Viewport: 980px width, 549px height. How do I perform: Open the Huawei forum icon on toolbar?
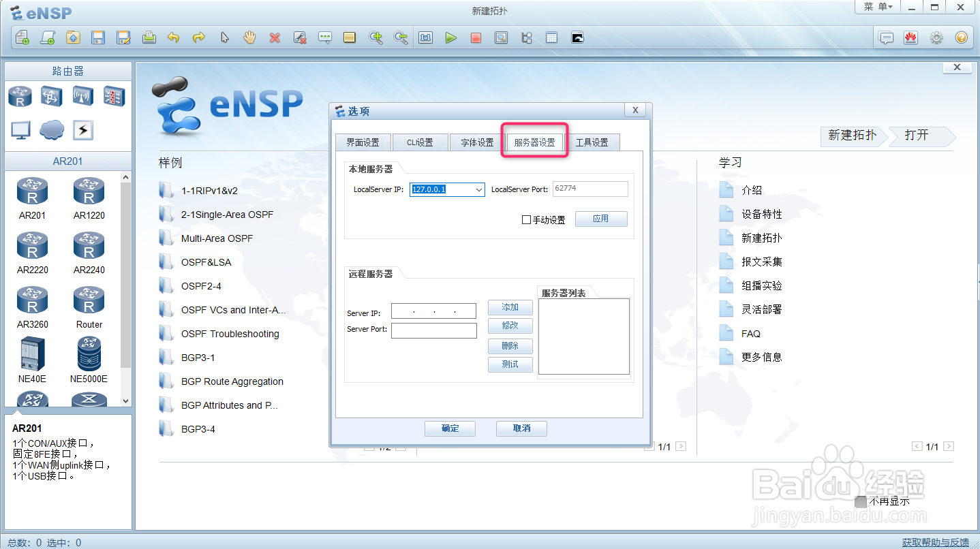pyautogui.click(x=911, y=37)
